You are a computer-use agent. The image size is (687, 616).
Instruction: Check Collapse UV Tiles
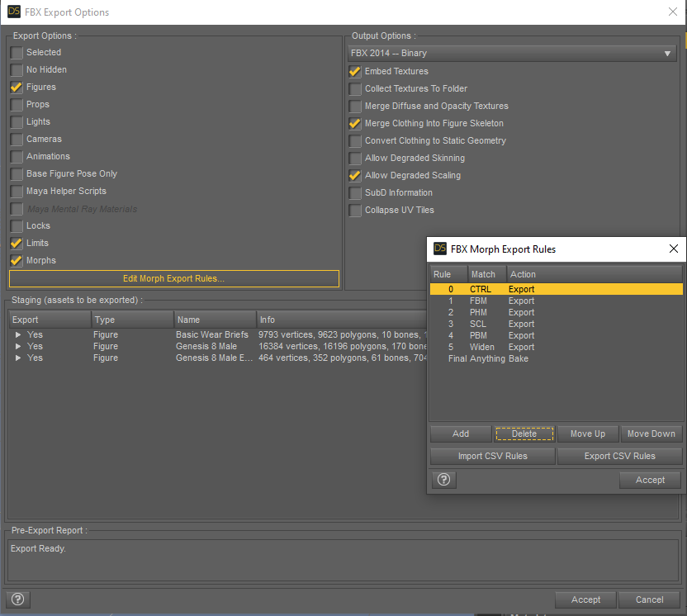point(355,211)
